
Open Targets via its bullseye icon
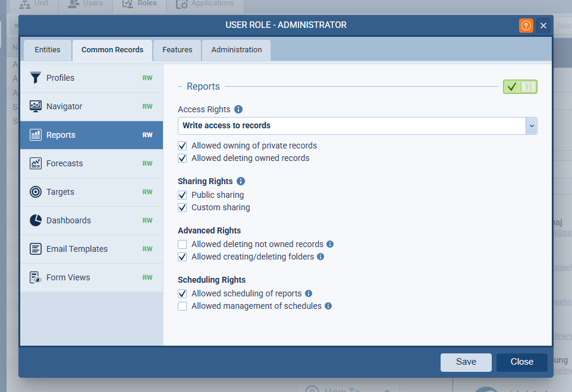point(36,192)
